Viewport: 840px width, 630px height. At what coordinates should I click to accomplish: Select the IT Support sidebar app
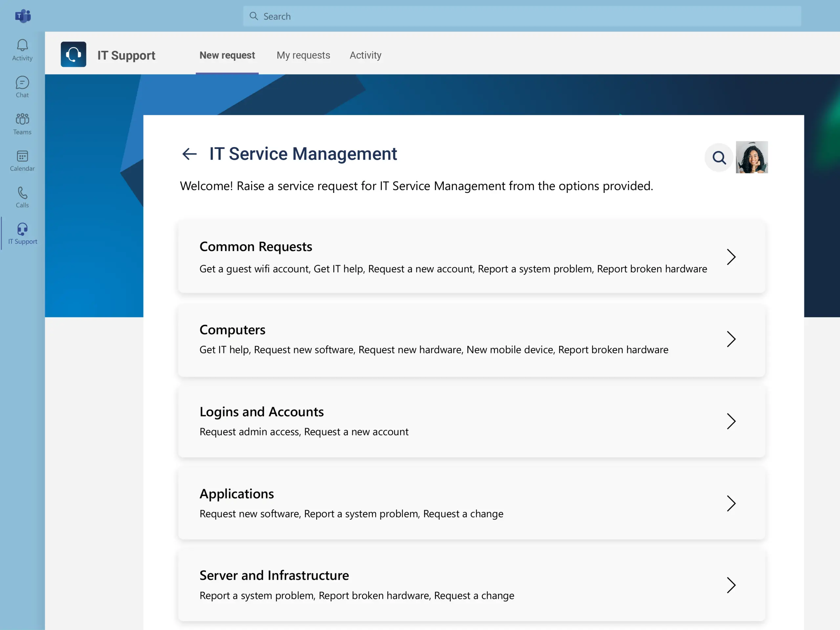[22, 234]
